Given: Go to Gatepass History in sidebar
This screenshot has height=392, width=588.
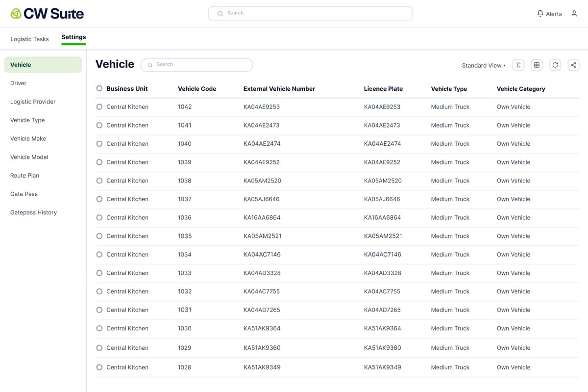Looking at the screenshot, I should click(33, 212).
